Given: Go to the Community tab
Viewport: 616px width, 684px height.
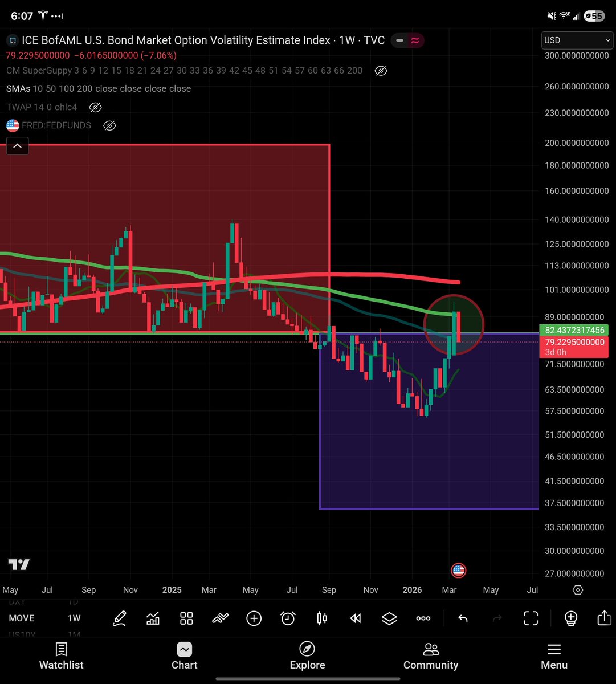Looking at the screenshot, I should [431, 657].
